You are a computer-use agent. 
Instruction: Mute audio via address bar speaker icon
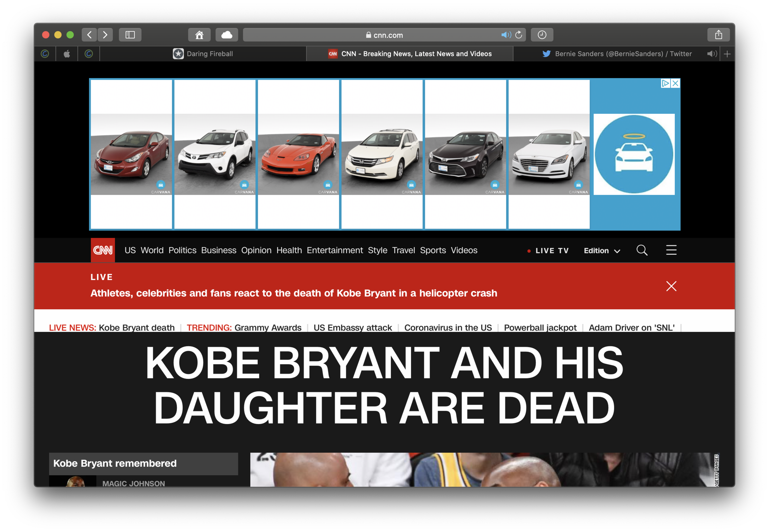pyautogui.click(x=506, y=35)
